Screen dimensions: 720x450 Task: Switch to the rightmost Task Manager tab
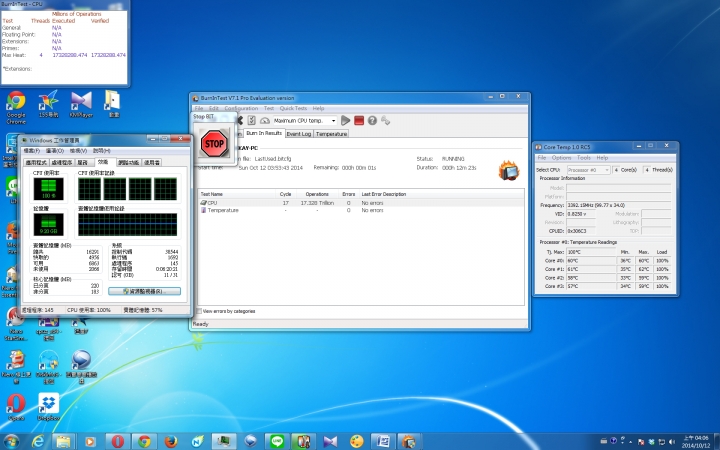pos(152,163)
